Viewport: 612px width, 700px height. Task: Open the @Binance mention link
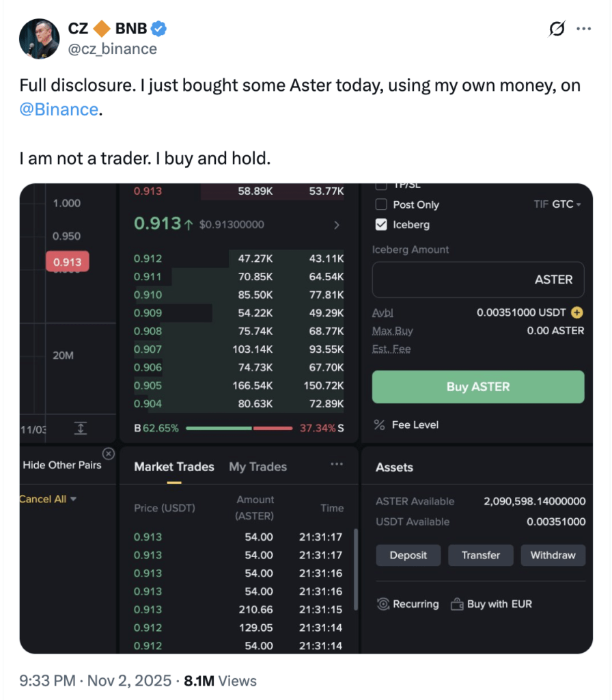pyautogui.click(x=59, y=109)
